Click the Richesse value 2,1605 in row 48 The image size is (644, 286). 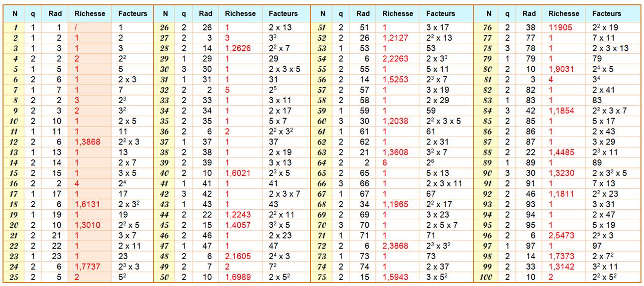pyautogui.click(x=237, y=256)
